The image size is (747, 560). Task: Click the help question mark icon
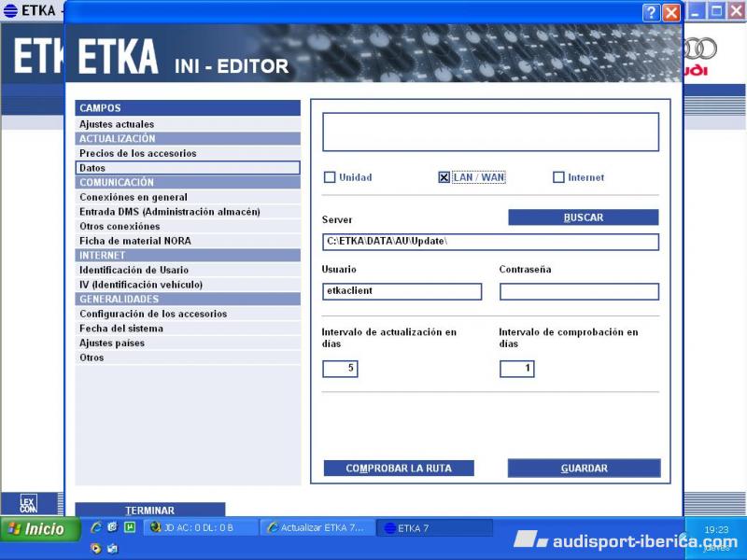point(651,13)
